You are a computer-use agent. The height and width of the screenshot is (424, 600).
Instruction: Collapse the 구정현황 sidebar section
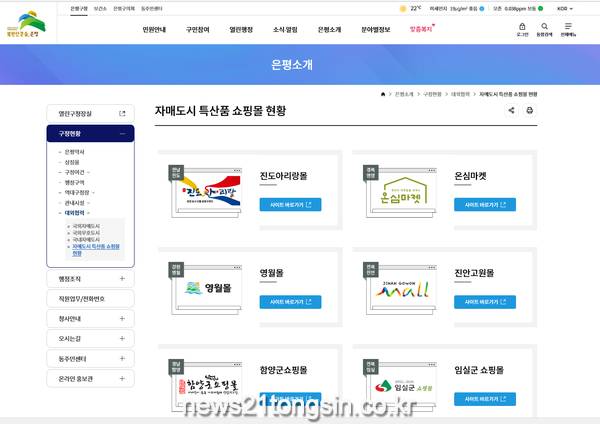click(122, 133)
